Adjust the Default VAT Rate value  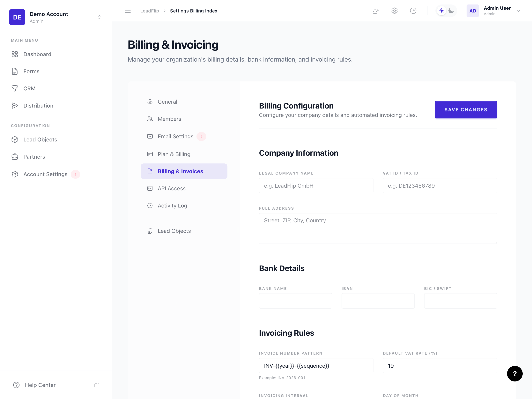click(x=440, y=365)
